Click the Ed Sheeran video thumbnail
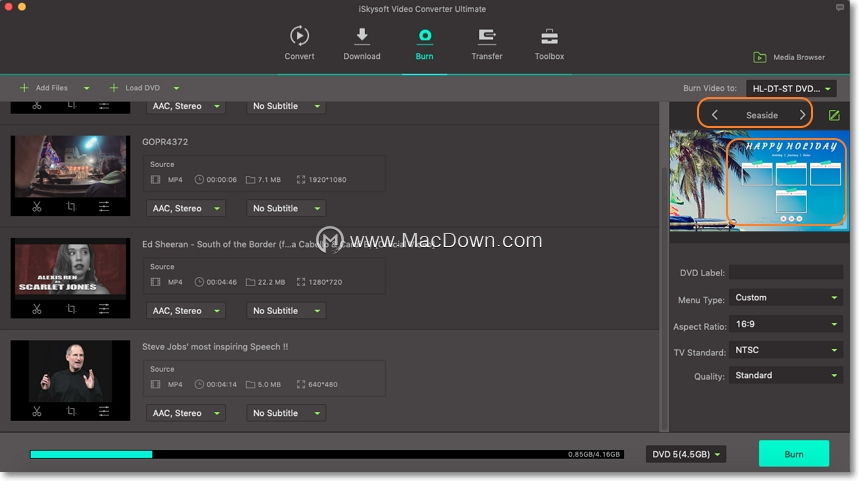 [x=70, y=269]
